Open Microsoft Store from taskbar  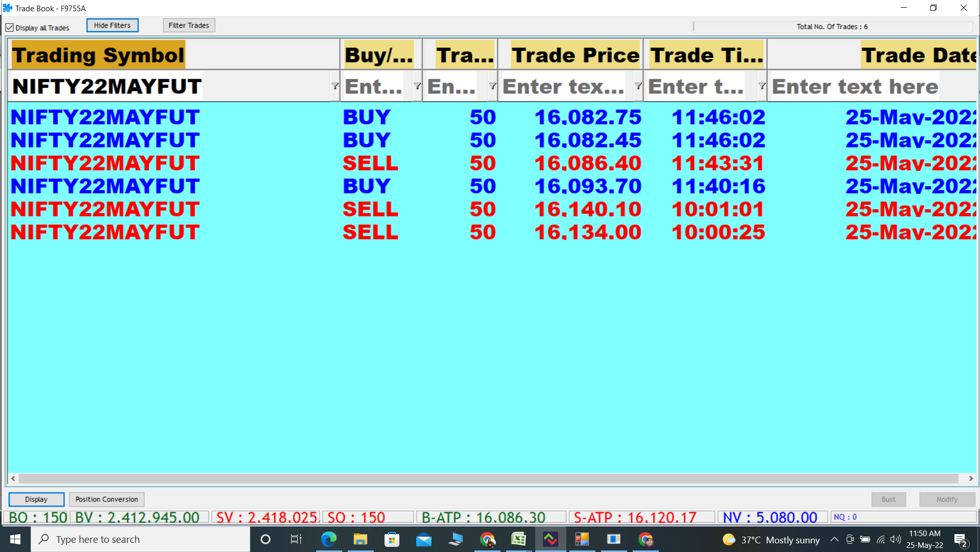coord(392,539)
